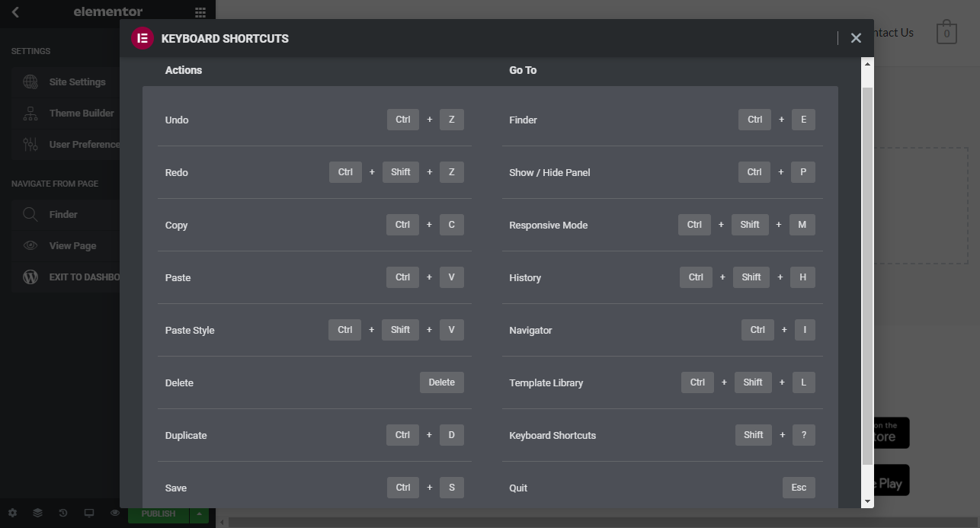
Task: Click the 'C' key badge in the Copy row
Action: coord(452,225)
